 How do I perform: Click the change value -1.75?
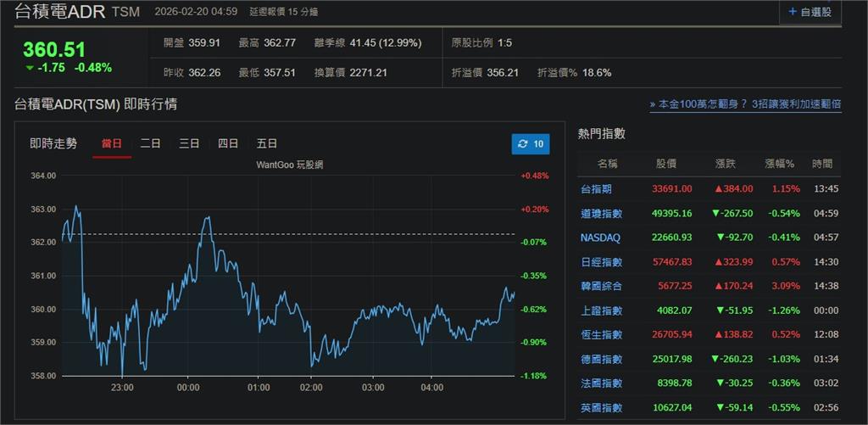[x=52, y=68]
